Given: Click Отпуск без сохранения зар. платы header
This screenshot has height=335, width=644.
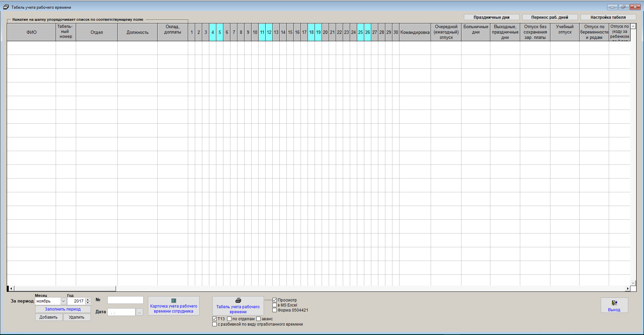Looking at the screenshot, I should click(535, 32).
